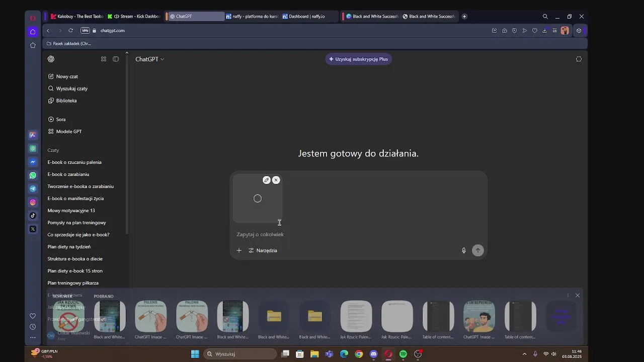Edit the uploaded attachment with the pencil icon
Viewport: 644px width, 362px height.
(x=267, y=180)
